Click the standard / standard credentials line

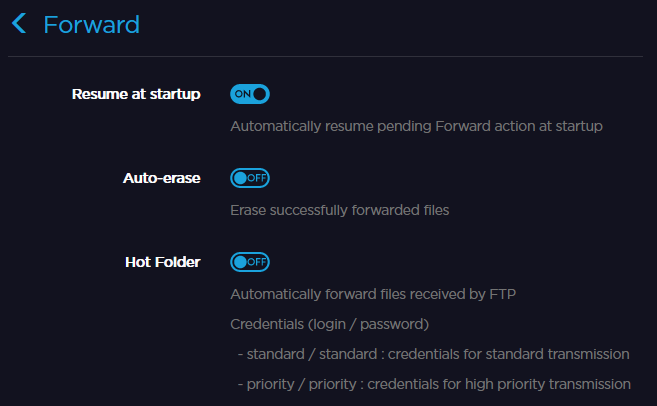433,354
